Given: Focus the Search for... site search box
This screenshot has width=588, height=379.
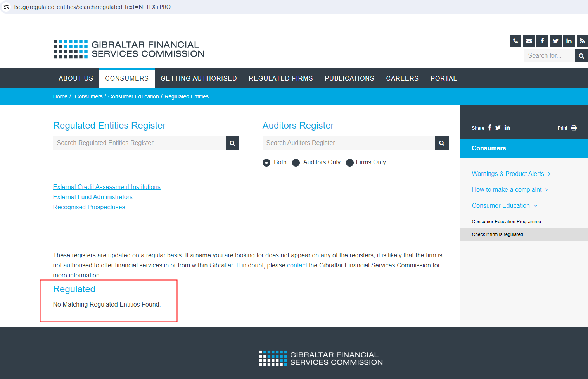Looking at the screenshot, I should tap(550, 56).
